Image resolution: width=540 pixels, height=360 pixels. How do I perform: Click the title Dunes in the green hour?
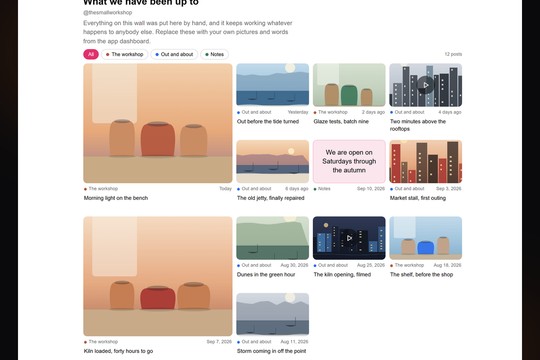tap(266, 275)
